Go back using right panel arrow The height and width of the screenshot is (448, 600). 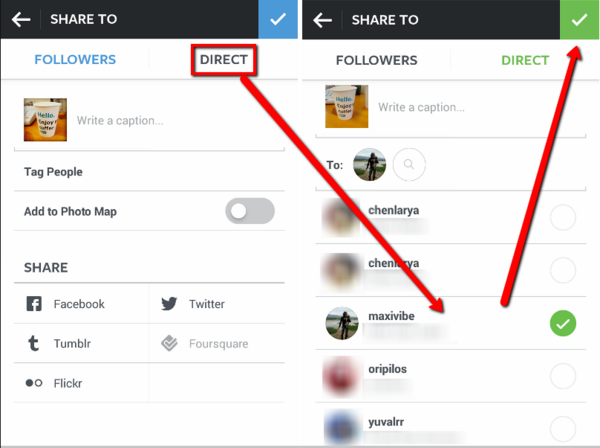pos(323,20)
